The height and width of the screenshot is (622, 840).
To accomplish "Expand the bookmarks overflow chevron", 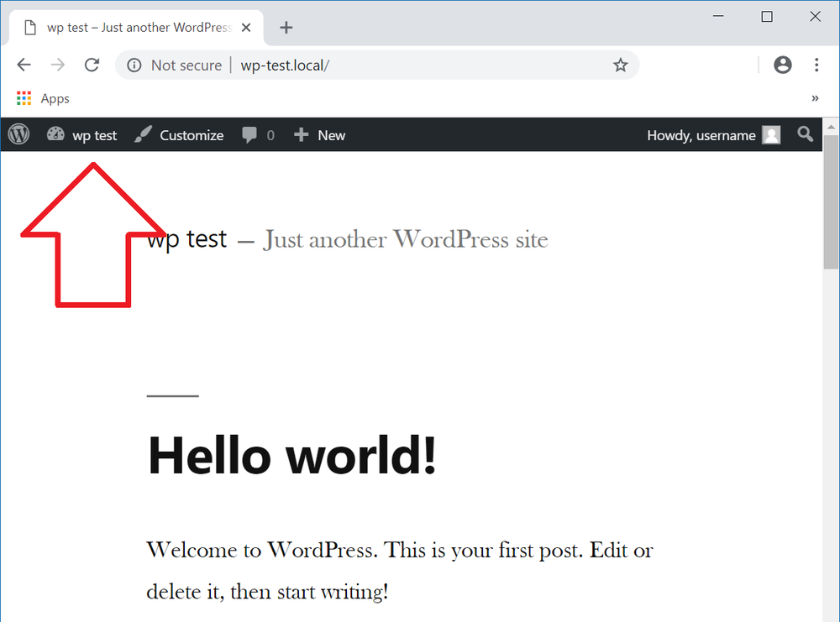I will click(x=815, y=98).
